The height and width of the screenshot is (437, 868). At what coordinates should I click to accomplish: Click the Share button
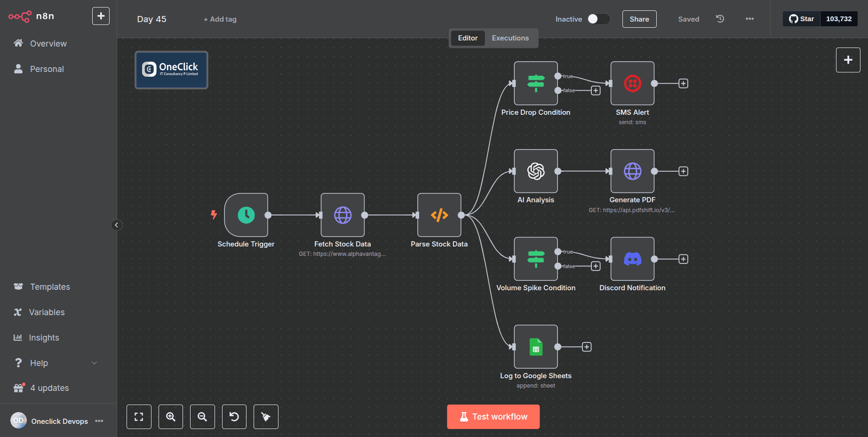point(639,19)
